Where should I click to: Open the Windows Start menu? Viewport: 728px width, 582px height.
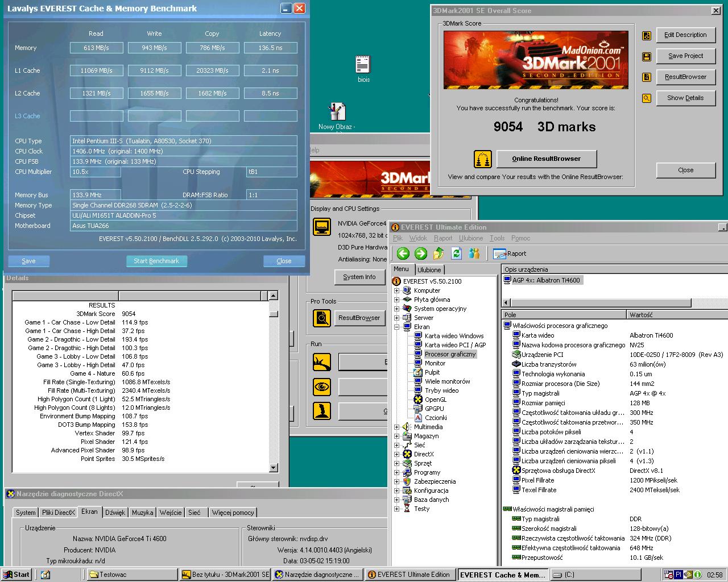click(16, 575)
